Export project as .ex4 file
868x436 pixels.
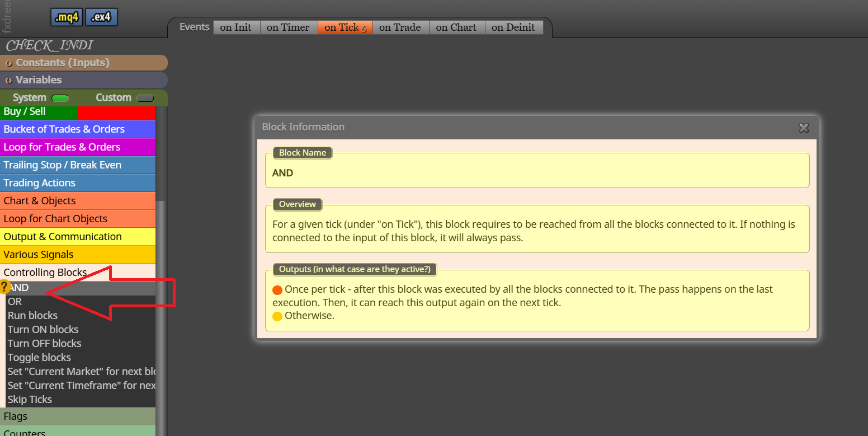[x=101, y=17]
